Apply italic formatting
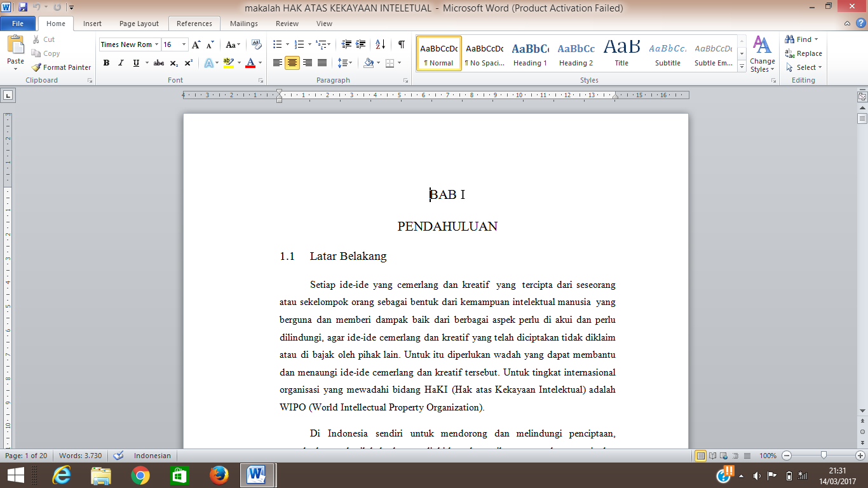The width and height of the screenshot is (868, 488). tap(120, 63)
